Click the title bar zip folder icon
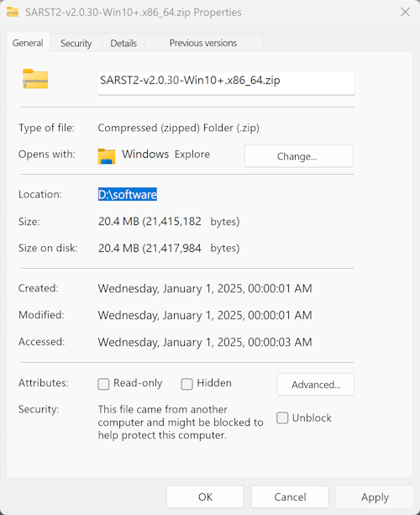Image resolution: width=420 pixels, height=515 pixels. (x=13, y=12)
